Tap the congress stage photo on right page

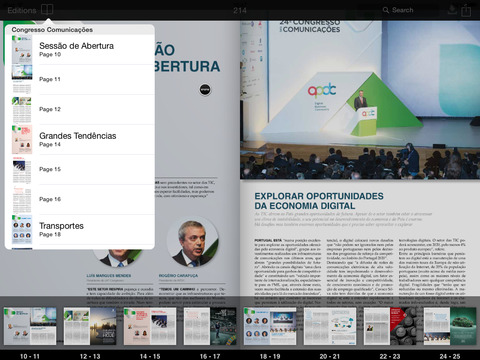click(x=360, y=100)
